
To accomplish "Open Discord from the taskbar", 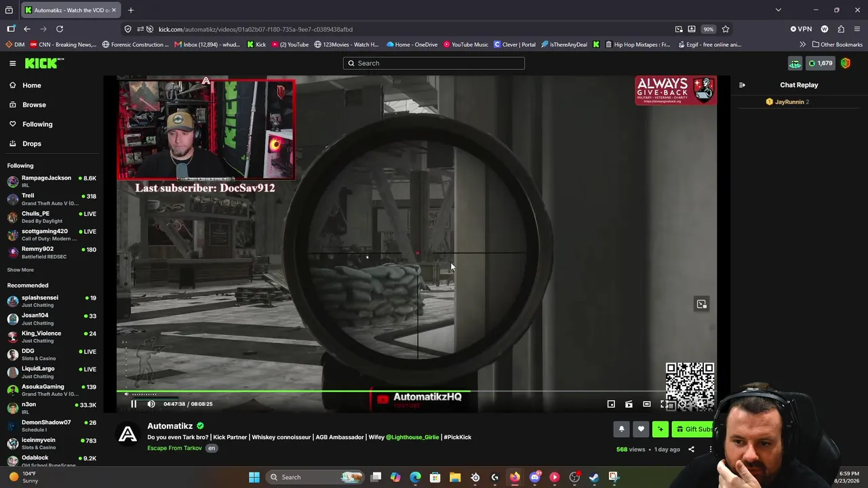I will tap(535, 477).
